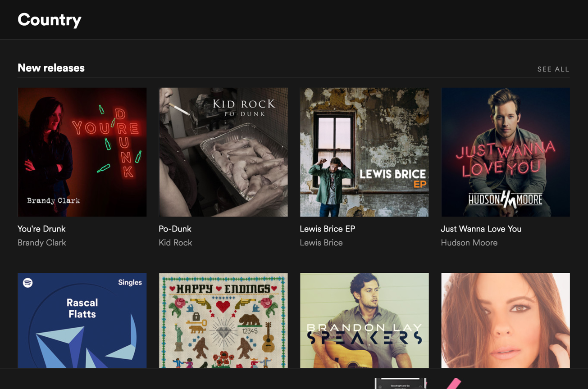Open the Po-Dunk title link
The height and width of the screenshot is (389, 588).
pos(175,229)
